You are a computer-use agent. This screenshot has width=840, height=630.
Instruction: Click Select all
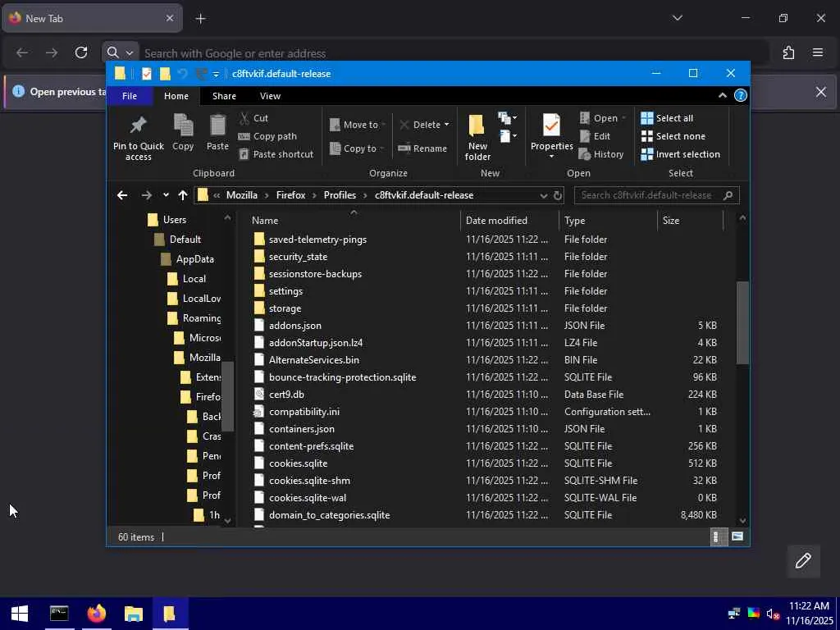click(x=667, y=118)
